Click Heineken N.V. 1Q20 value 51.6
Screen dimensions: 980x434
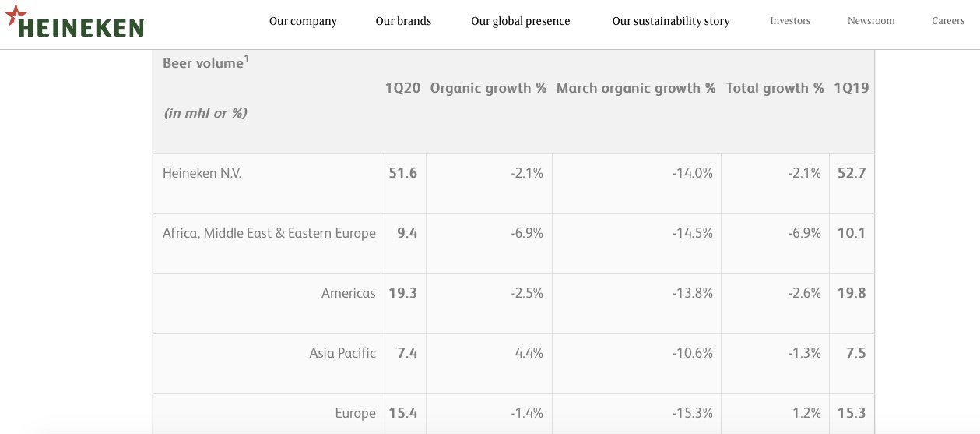tap(403, 173)
